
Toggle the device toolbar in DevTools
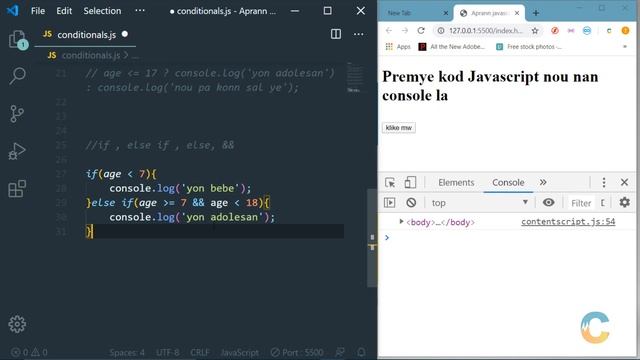click(x=410, y=182)
